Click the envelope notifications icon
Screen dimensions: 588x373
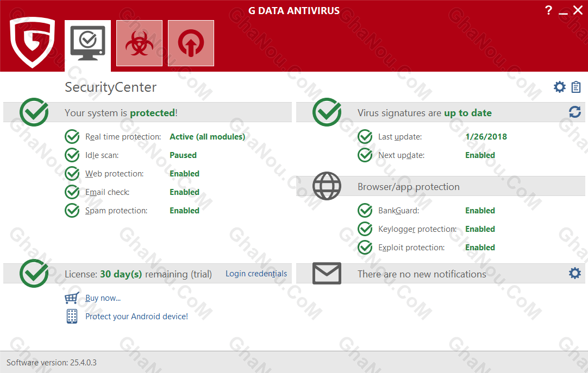(327, 273)
